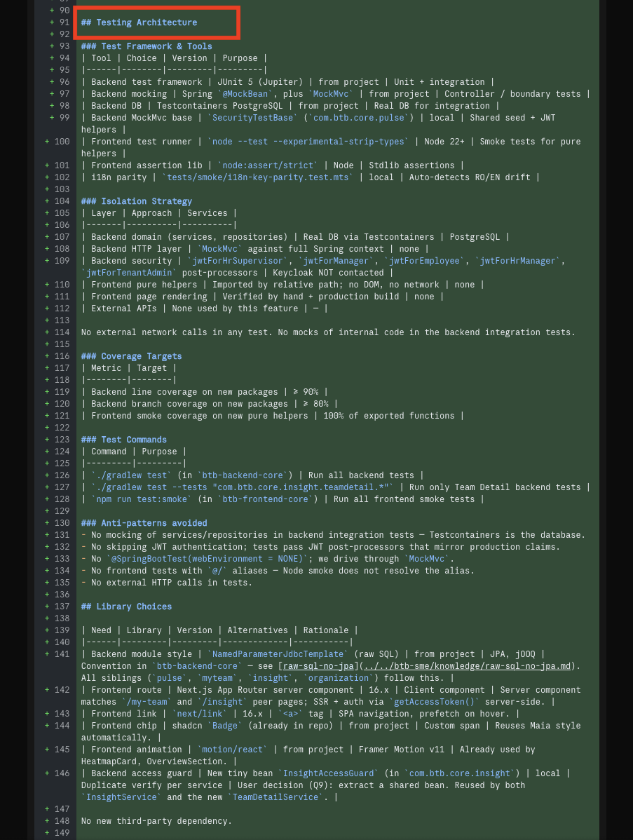The width and height of the screenshot is (633, 840).
Task: Click the `TeamDetailService` code span
Action: pyautogui.click(x=275, y=797)
